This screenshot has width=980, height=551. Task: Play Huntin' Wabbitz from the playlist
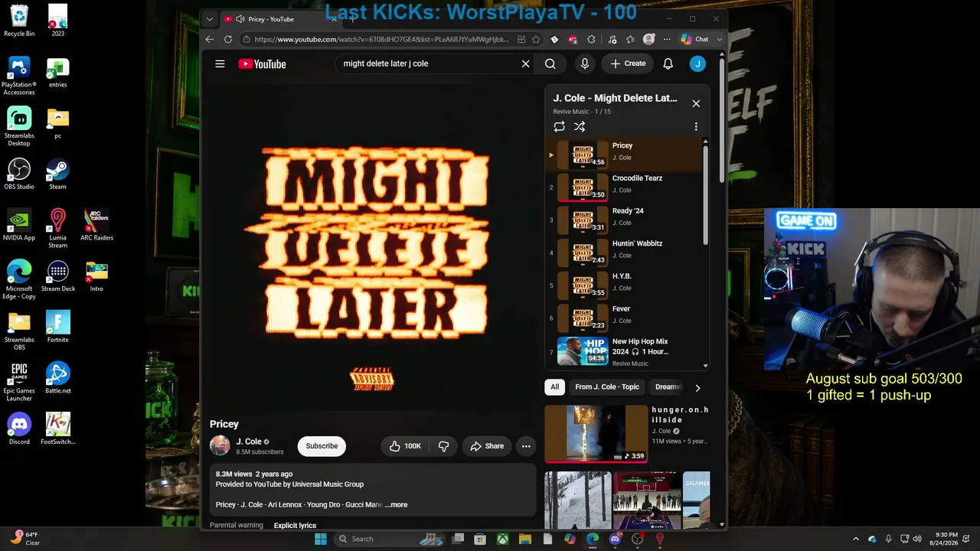coord(624,253)
